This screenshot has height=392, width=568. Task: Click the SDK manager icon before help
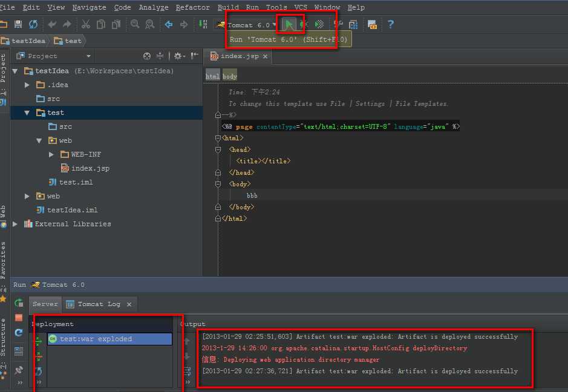pos(372,24)
